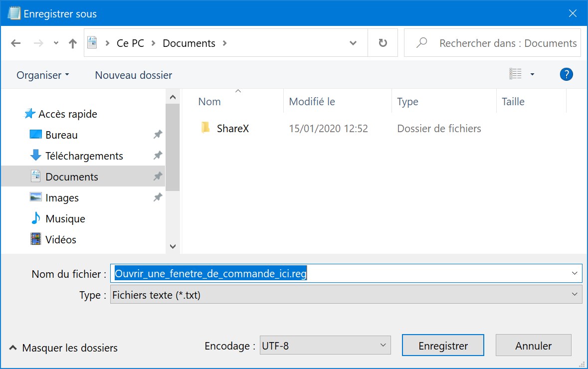The width and height of the screenshot is (588, 369).
Task: Select Documents in the navigation pane
Action: tap(72, 177)
